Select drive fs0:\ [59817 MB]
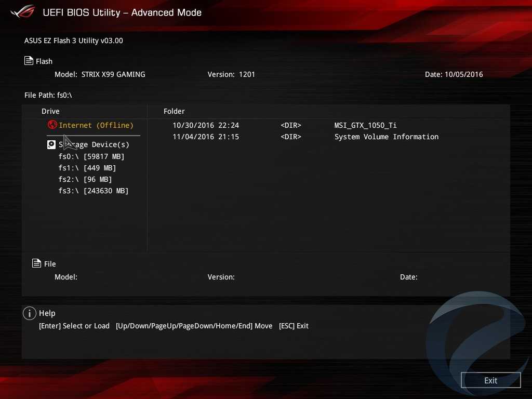The image size is (532, 399). (x=91, y=156)
